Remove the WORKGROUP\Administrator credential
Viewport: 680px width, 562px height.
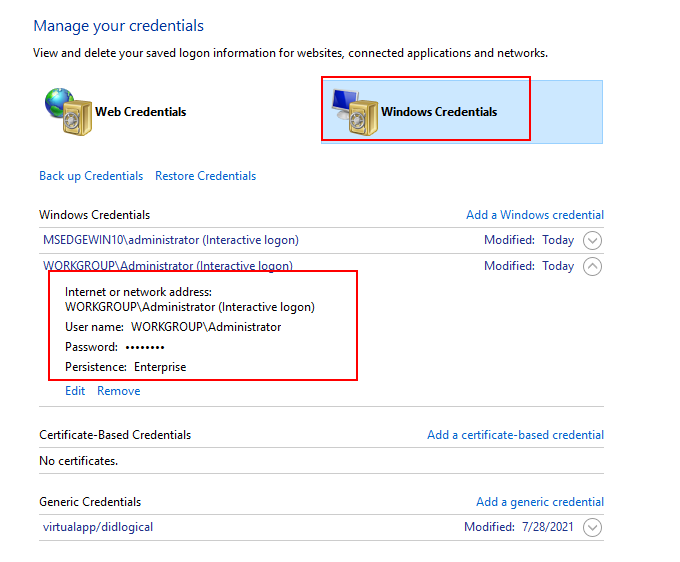pyautogui.click(x=119, y=391)
